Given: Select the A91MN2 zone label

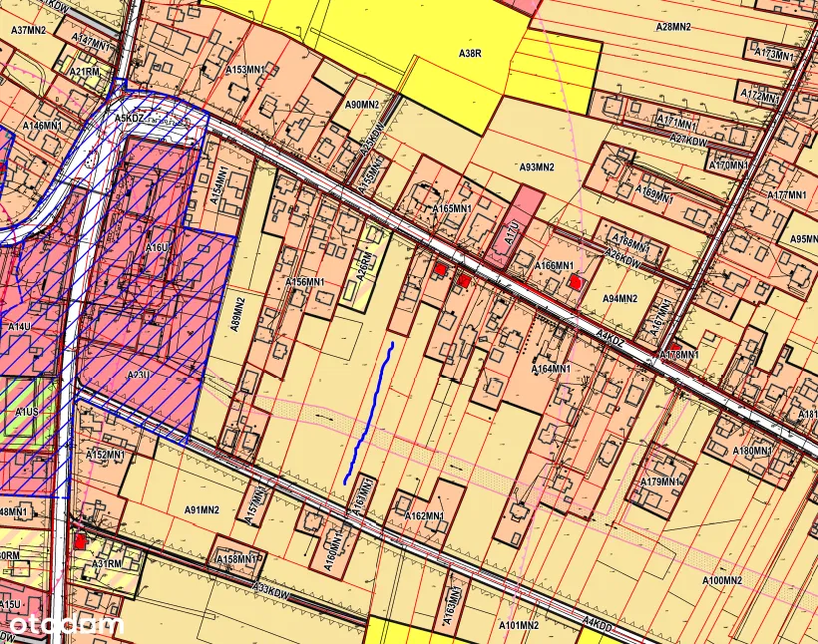Looking at the screenshot, I should pos(202,510).
